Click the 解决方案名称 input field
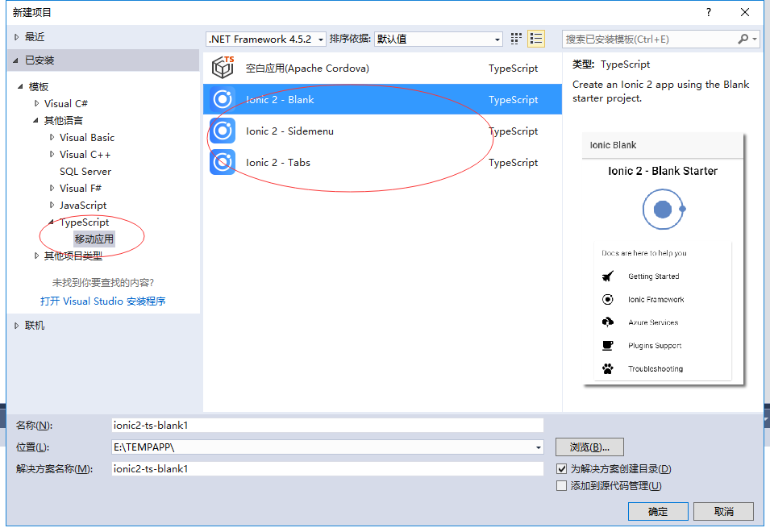Screen dimensions: 770x532 coord(327,468)
